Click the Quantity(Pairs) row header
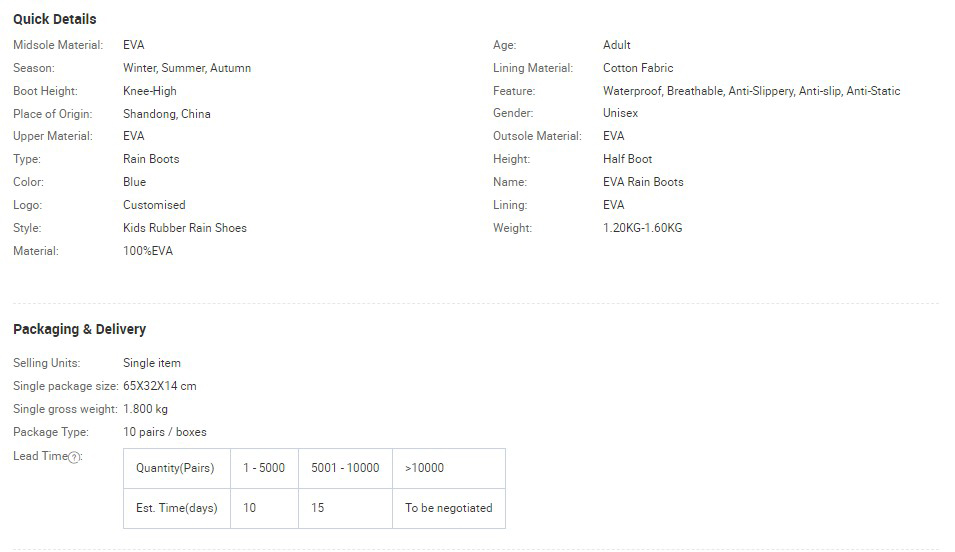 (175, 468)
